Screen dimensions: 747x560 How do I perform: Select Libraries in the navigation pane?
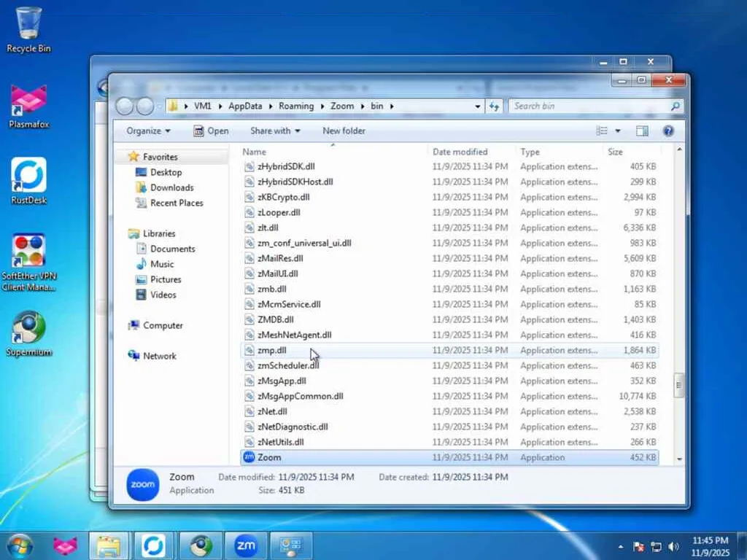[159, 233]
